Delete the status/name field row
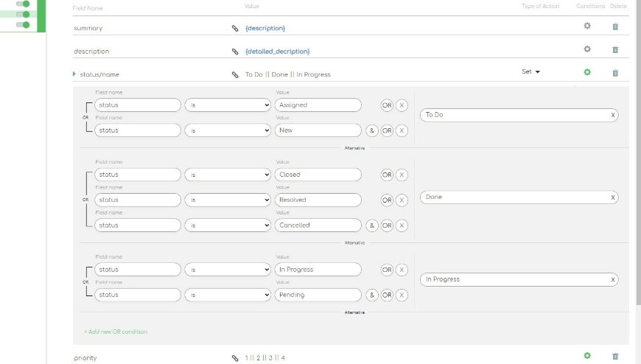The image size is (641, 364). [x=615, y=73]
